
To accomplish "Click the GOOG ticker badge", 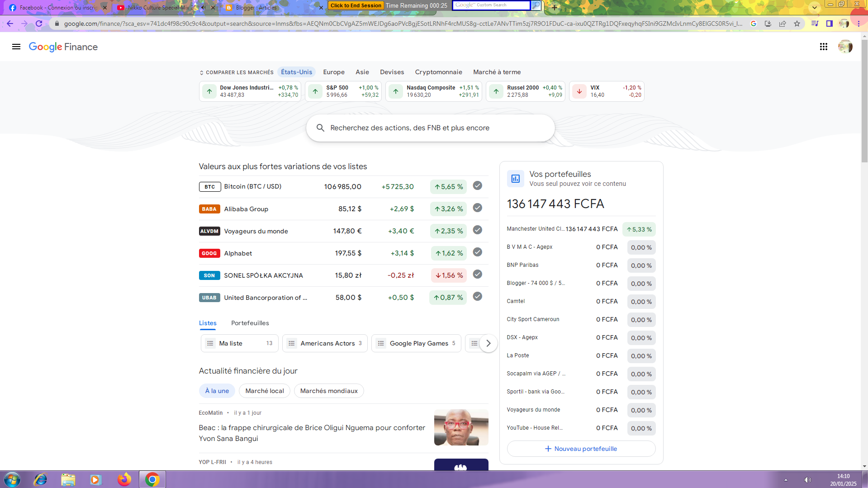I will click(209, 253).
